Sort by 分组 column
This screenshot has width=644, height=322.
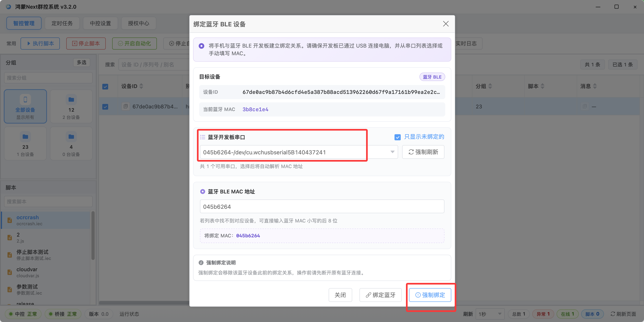[x=490, y=86]
